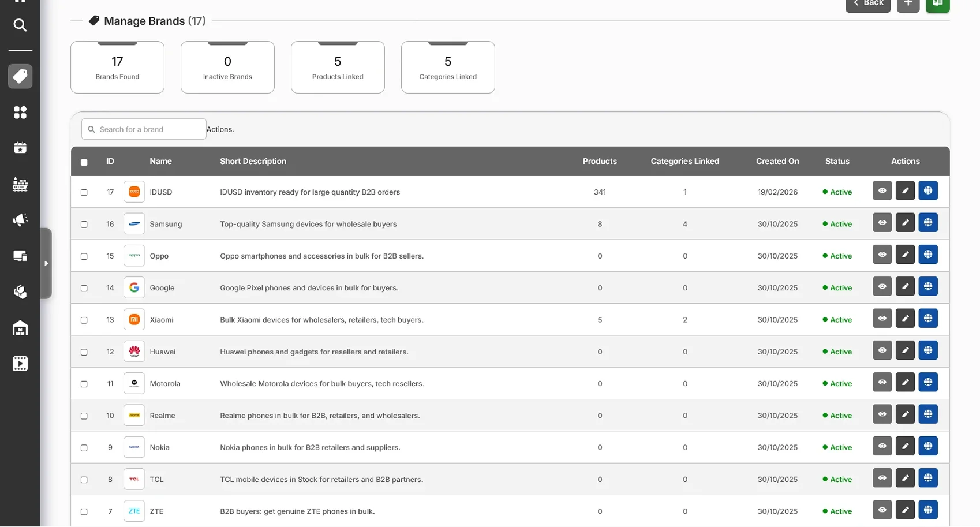Viewport: 980px width, 527px height.
Task: Sort by the Categories Linked column header
Action: [685, 161]
